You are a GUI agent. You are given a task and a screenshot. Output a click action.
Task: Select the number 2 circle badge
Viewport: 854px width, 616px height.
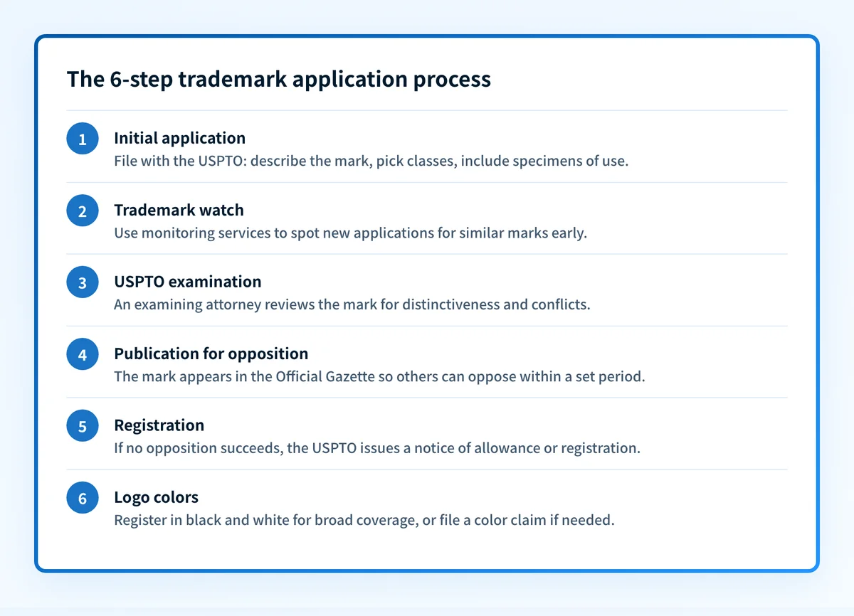[x=83, y=211]
